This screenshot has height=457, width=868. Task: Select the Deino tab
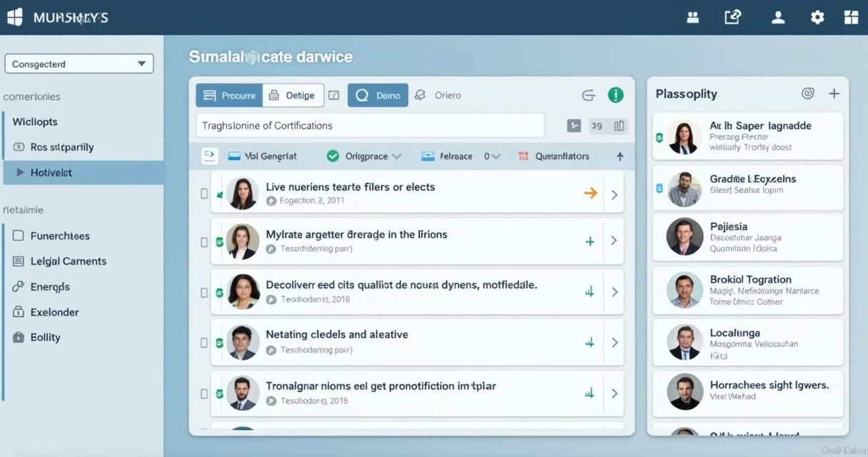coord(377,94)
